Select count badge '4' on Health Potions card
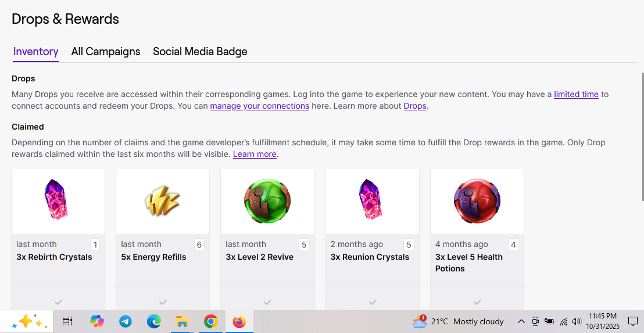Image resolution: width=644 pixels, height=333 pixels. coord(513,245)
